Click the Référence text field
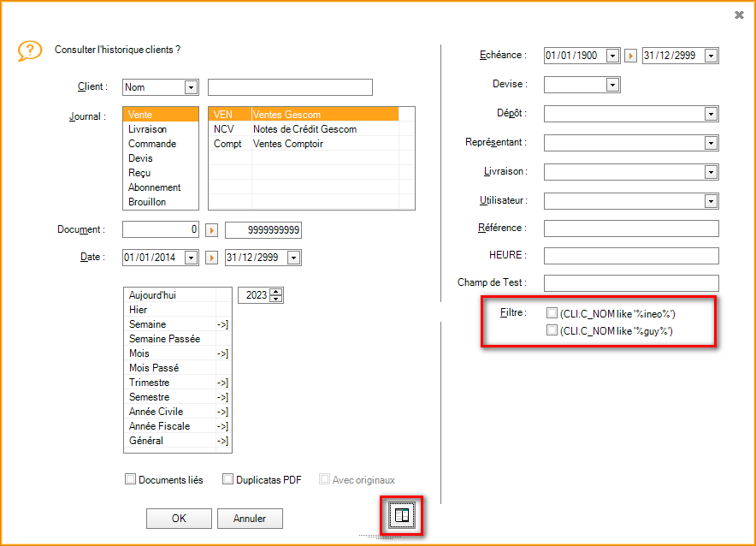 (631, 228)
